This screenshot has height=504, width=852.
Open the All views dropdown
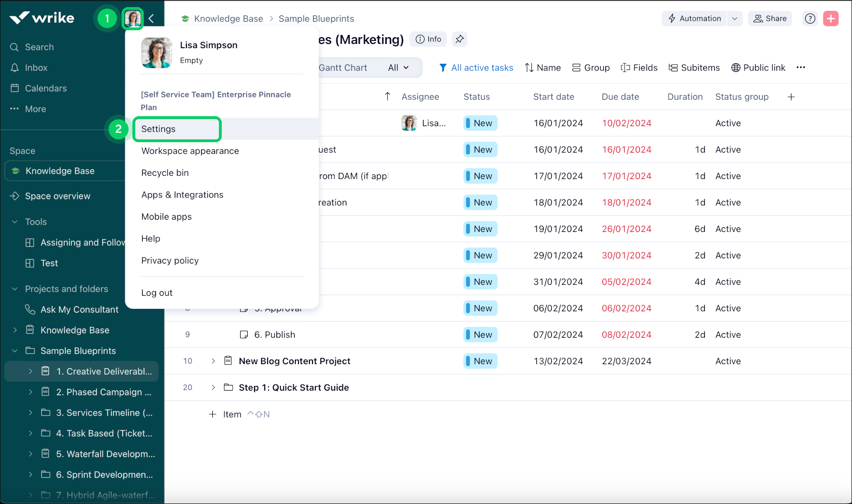pyautogui.click(x=398, y=68)
